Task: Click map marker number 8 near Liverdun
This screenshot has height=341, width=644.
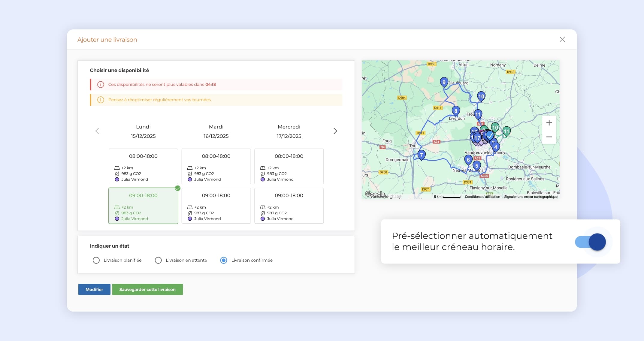Action: pos(455,111)
